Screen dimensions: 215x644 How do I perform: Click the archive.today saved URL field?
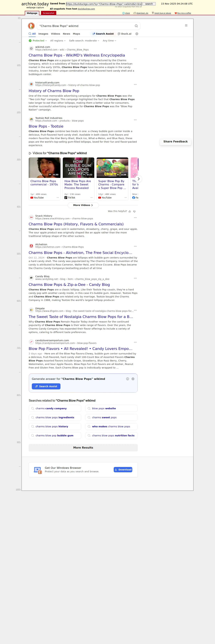[x=104, y=4]
